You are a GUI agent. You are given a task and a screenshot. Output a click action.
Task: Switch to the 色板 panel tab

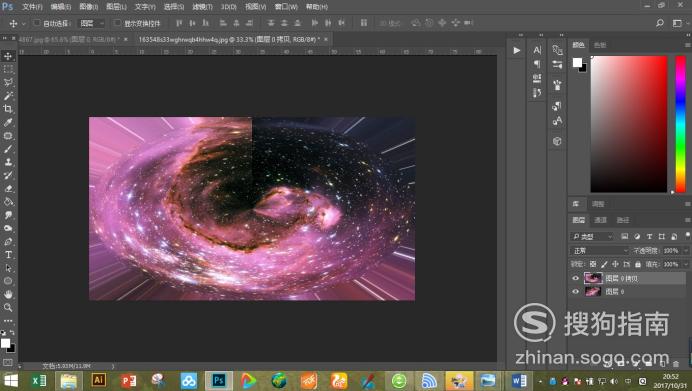click(600, 45)
